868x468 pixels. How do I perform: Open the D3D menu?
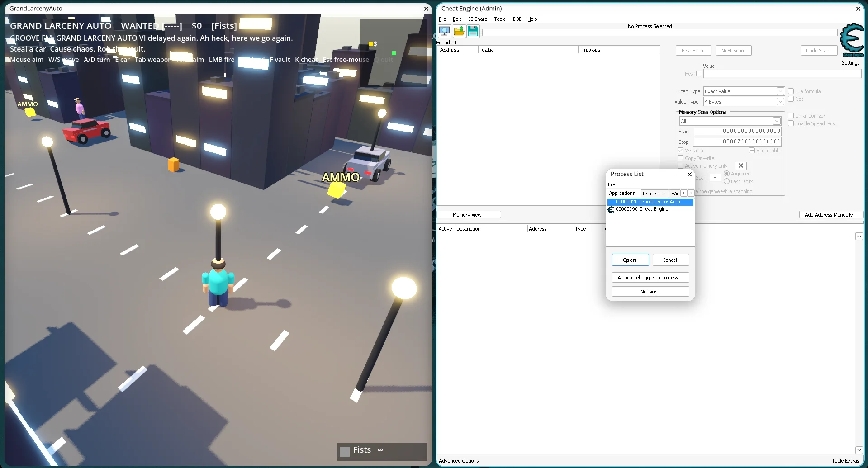tap(517, 19)
